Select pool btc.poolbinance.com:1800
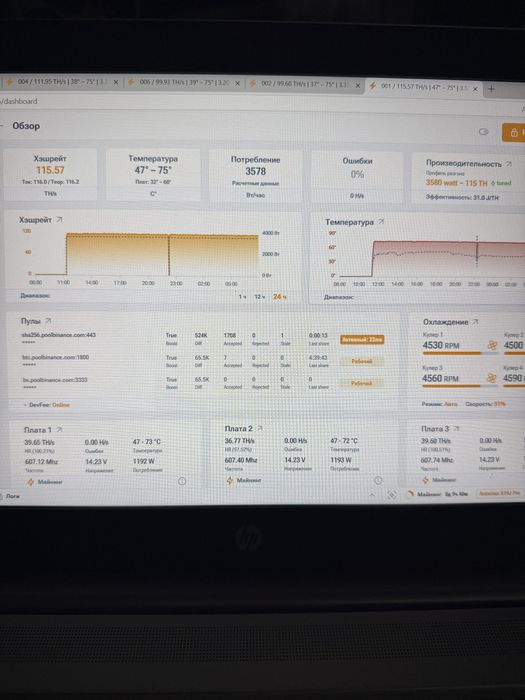 (x=56, y=357)
